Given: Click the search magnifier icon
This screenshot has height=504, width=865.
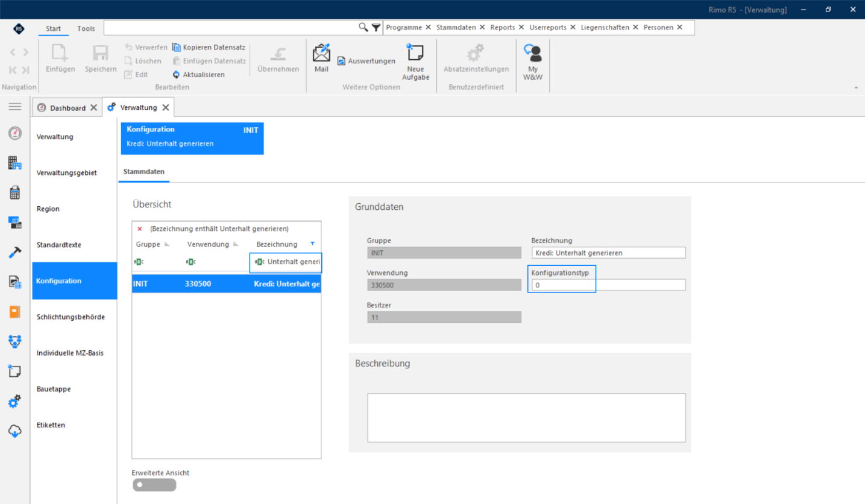Looking at the screenshot, I should click(x=363, y=27).
